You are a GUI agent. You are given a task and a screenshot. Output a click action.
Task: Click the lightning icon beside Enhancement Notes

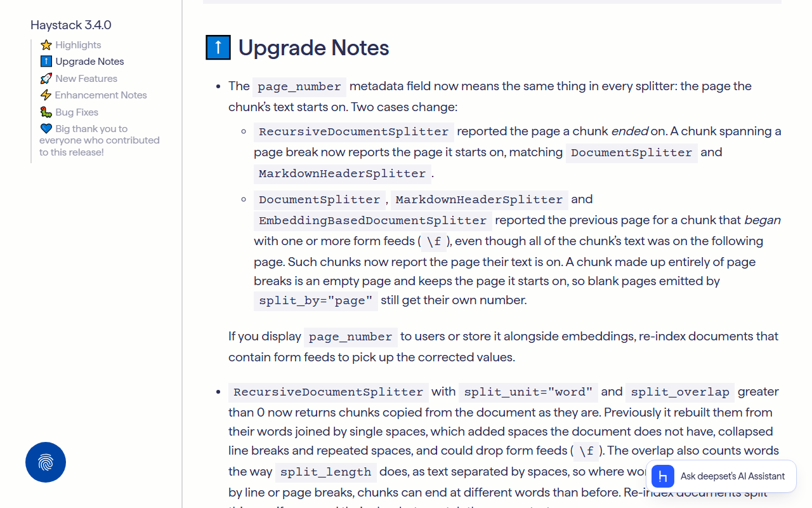(x=46, y=95)
